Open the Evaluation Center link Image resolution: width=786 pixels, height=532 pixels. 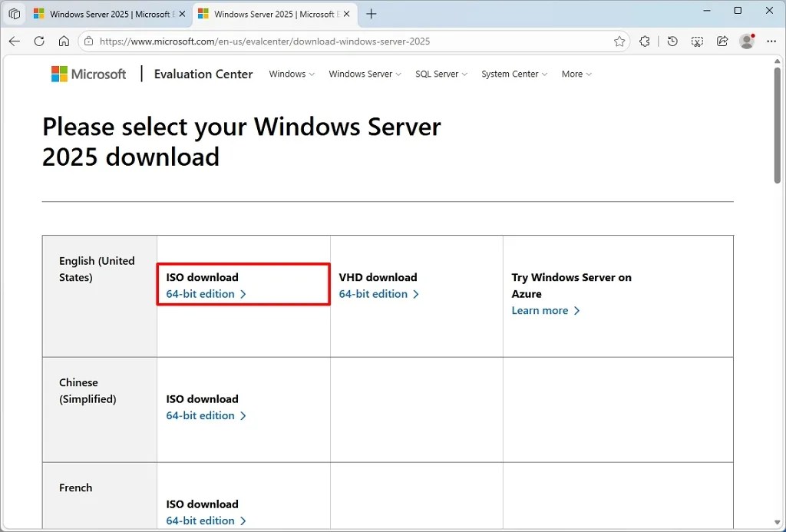pyautogui.click(x=203, y=74)
